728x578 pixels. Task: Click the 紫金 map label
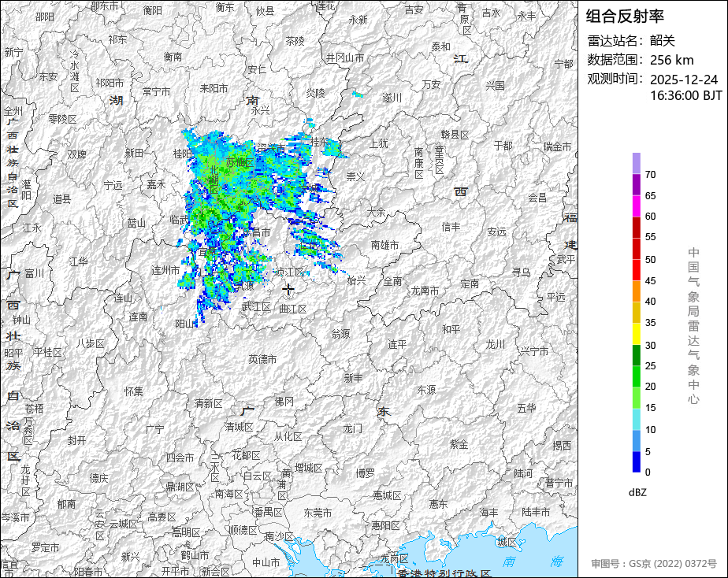tap(459, 444)
